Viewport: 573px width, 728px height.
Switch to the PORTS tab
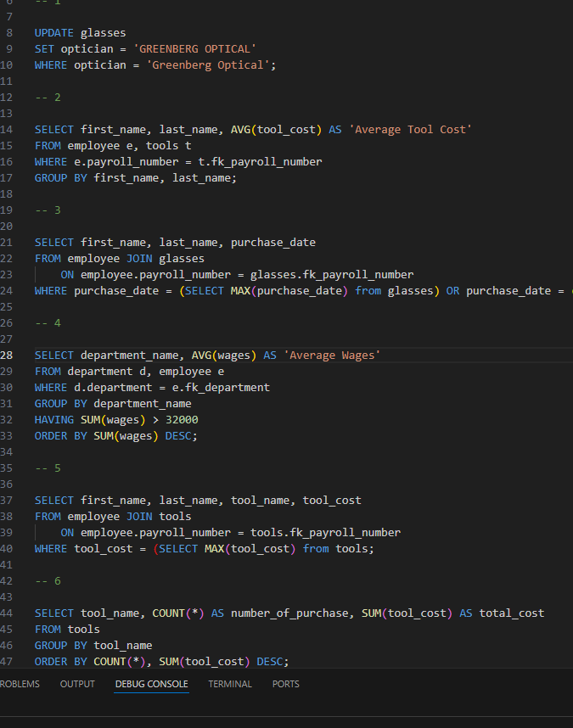[285, 684]
